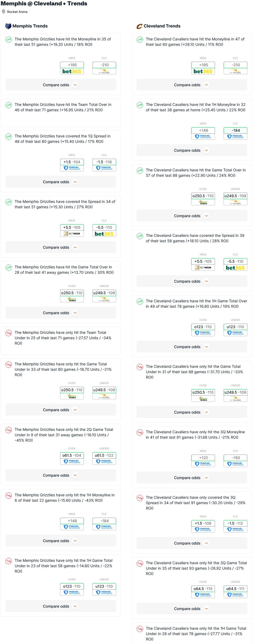Pick the Cleveland -150 3Q moneyline odds
This screenshot has width=253, height=644.
pos(235,458)
